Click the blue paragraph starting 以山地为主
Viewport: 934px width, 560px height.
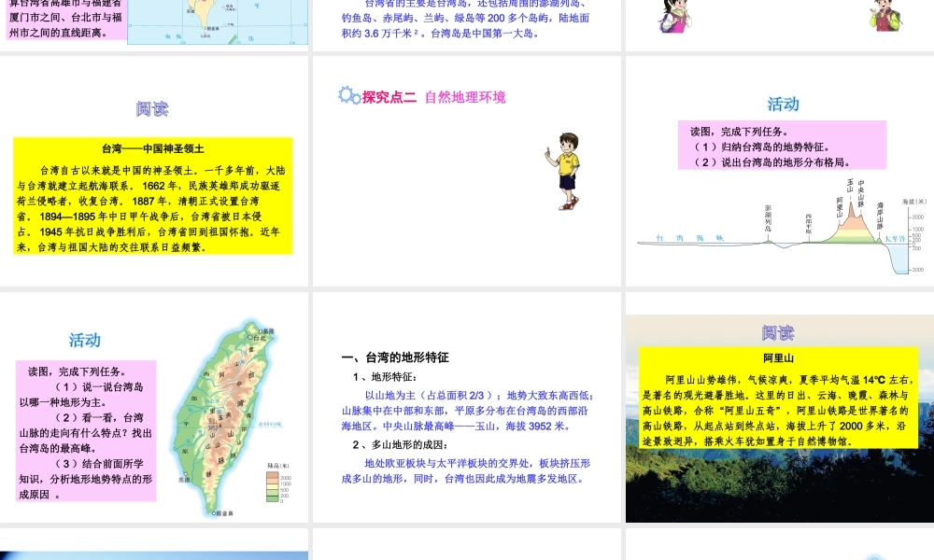[468, 411]
